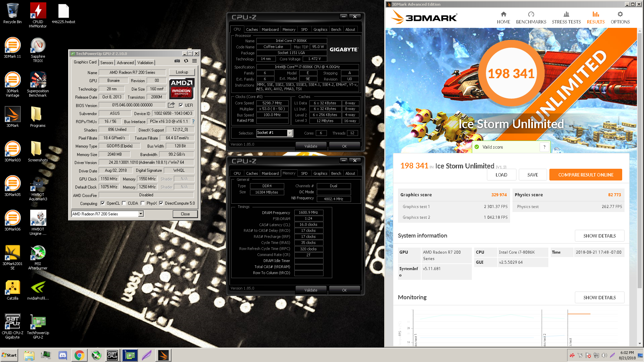Open the Recycle Bin desktop icon
644x362 pixels.
[x=12, y=13]
